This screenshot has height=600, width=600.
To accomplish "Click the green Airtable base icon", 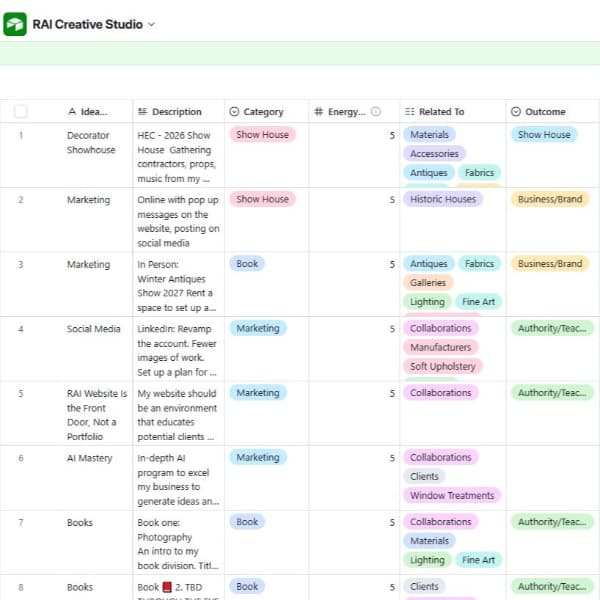I will pyautogui.click(x=15, y=24).
